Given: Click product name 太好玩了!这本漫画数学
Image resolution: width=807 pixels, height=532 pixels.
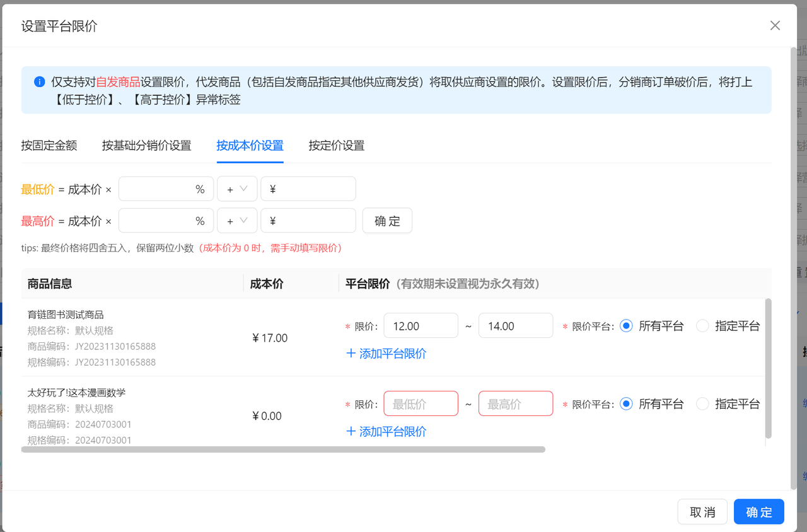Looking at the screenshot, I should pyautogui.click(x=76, y=393).
